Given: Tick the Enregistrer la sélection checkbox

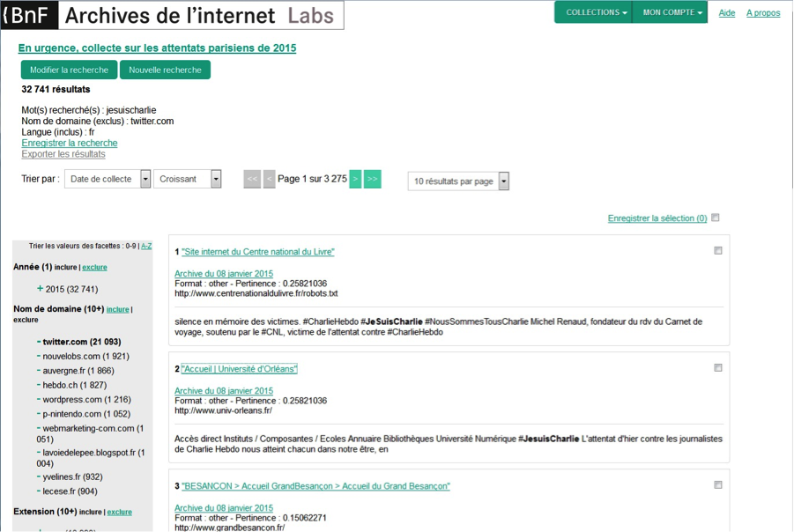Looking at the screenshot, I should pyautogui.click(x=715, y=218).
